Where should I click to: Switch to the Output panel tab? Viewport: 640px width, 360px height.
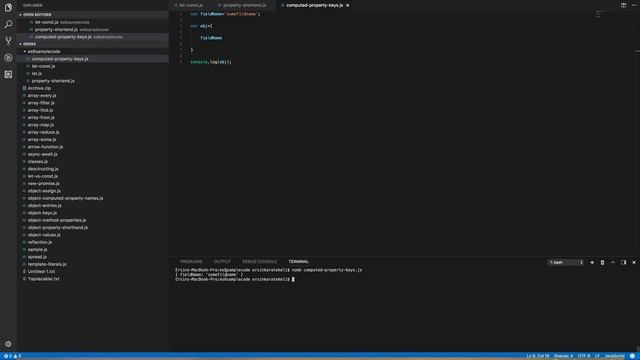222,262
